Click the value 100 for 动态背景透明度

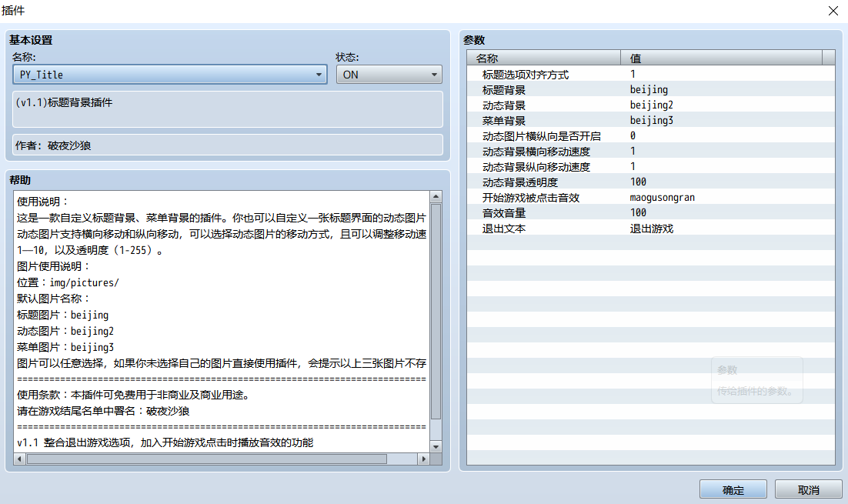pos(638,182)
